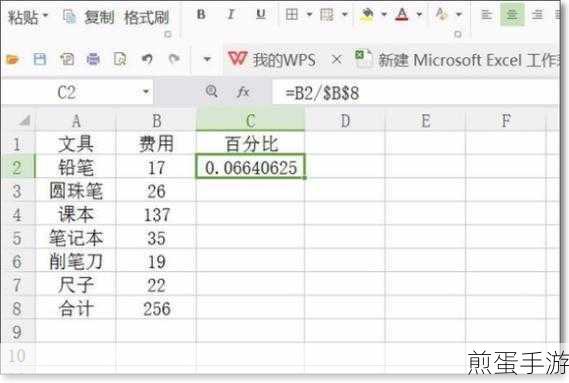Expand the shading grid dropdown arrow
The height and width of the screenshot is (383, 569).
click(x=345, y=15)
